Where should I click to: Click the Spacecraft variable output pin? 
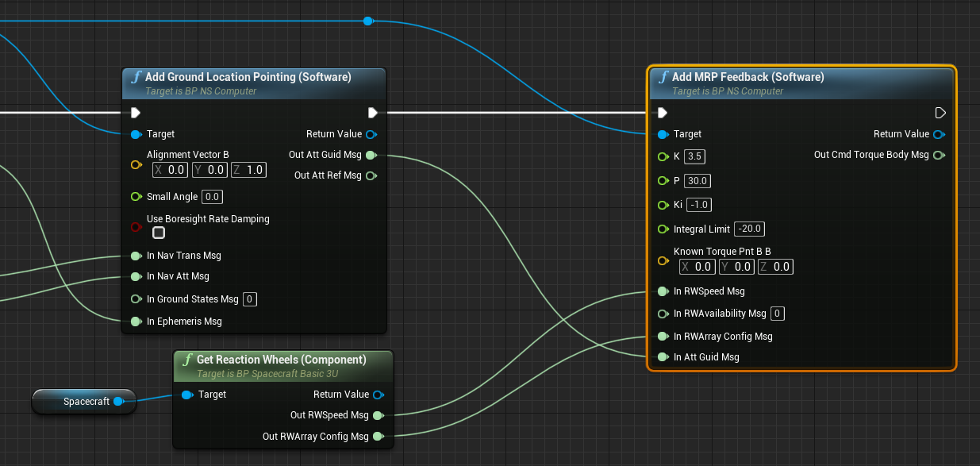coord(118,402)
